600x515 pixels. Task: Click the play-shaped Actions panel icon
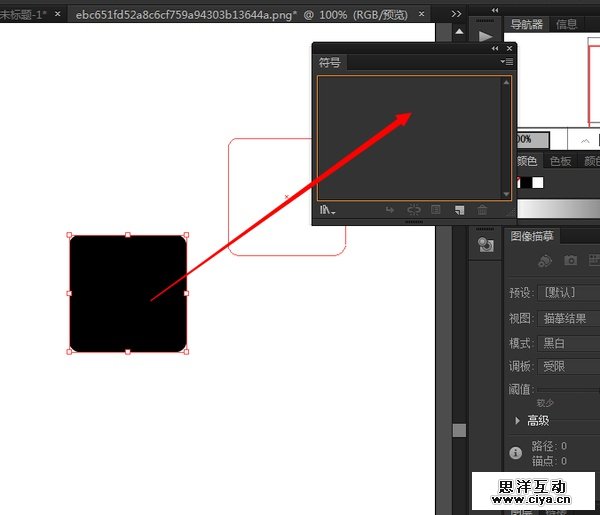(485, 37)
